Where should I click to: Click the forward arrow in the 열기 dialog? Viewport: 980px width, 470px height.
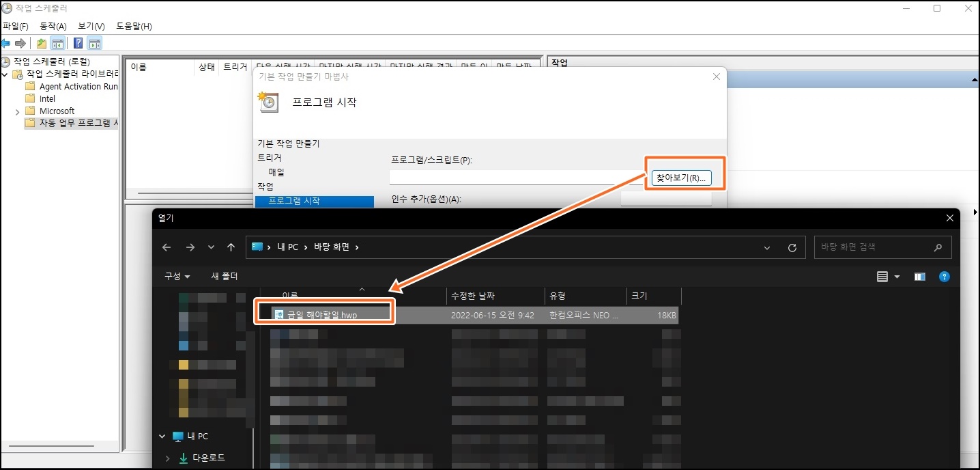(190, 247)
